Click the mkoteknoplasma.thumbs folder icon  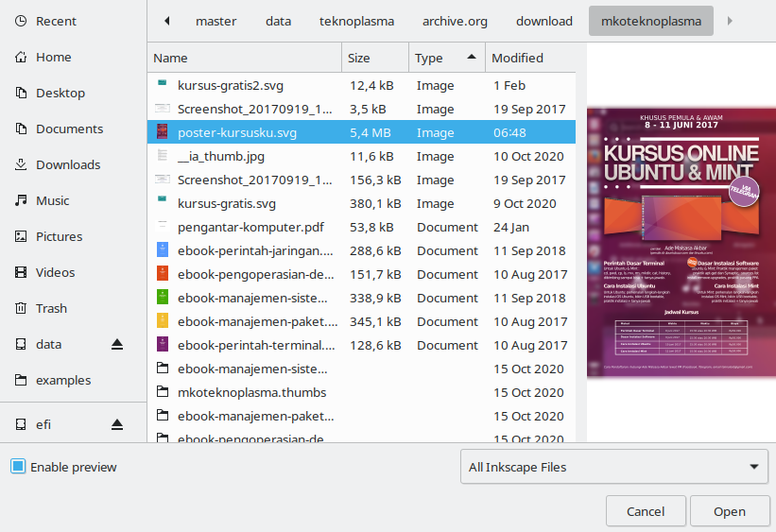click(163, 392)
